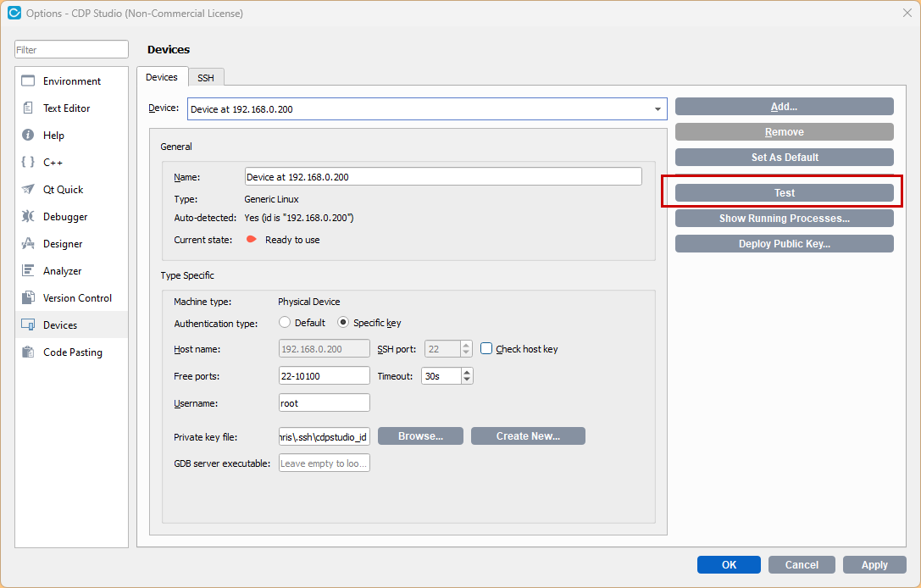Screen dimensions: 921x588
Task: Click the Add... device button
Action: tap(784, 106)
